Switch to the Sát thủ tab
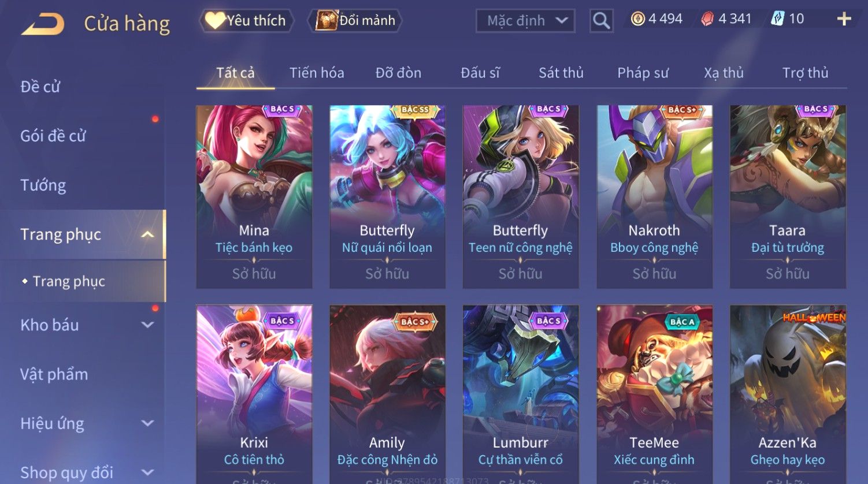 tap(561, 73)
